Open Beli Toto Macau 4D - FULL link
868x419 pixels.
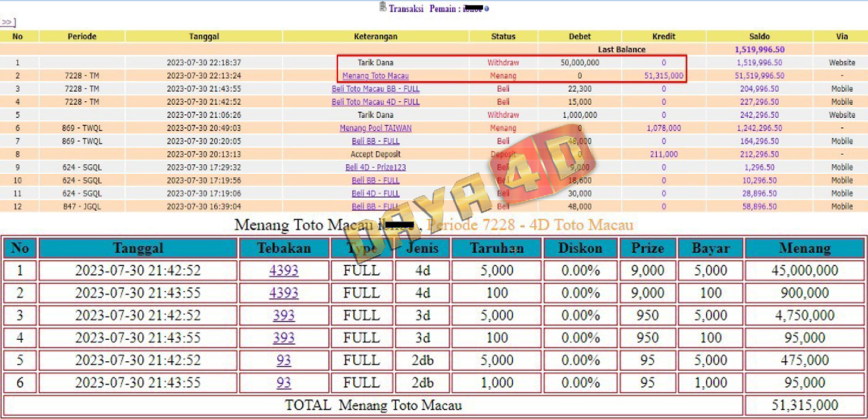pos(375,102)
